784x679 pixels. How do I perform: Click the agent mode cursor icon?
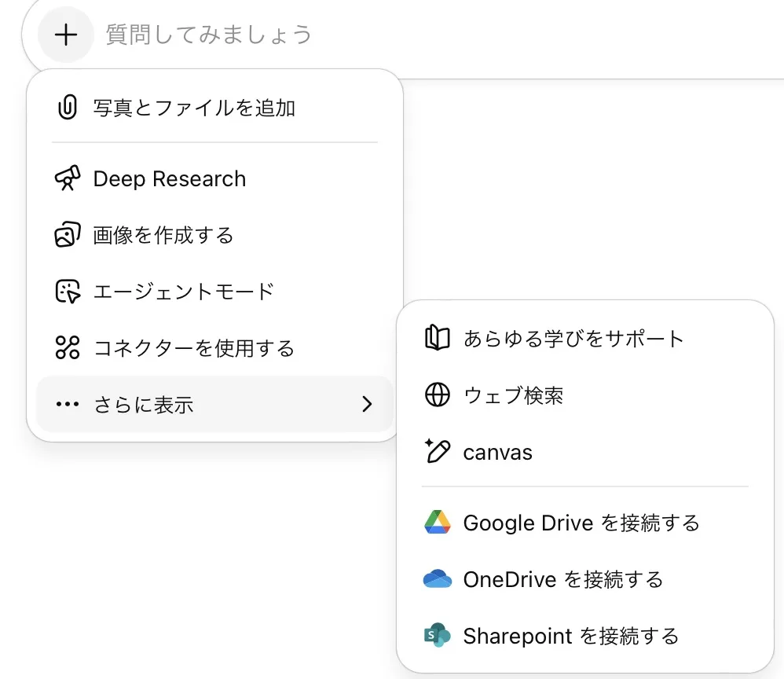68,292
